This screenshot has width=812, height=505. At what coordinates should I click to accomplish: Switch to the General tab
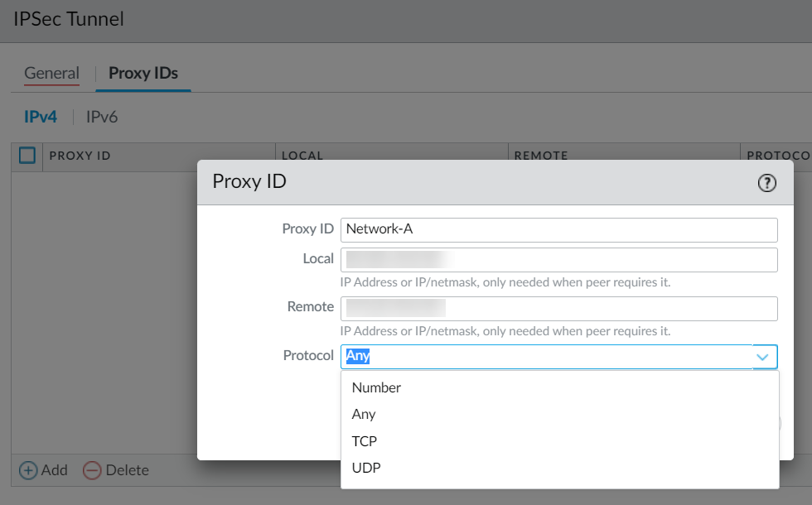pyautogui.click(x=51, y=73)
